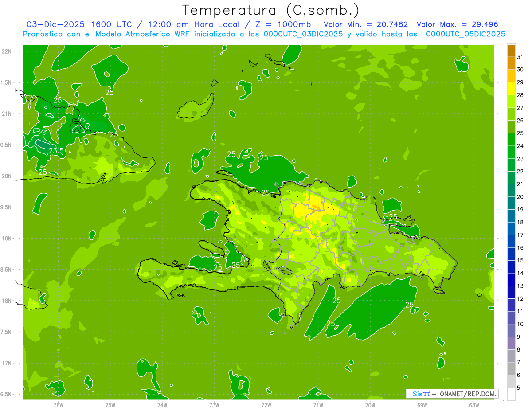Click the "21N" latitude axis label
The width and height of the screenshot is (532, 411).
coord(7,114)
